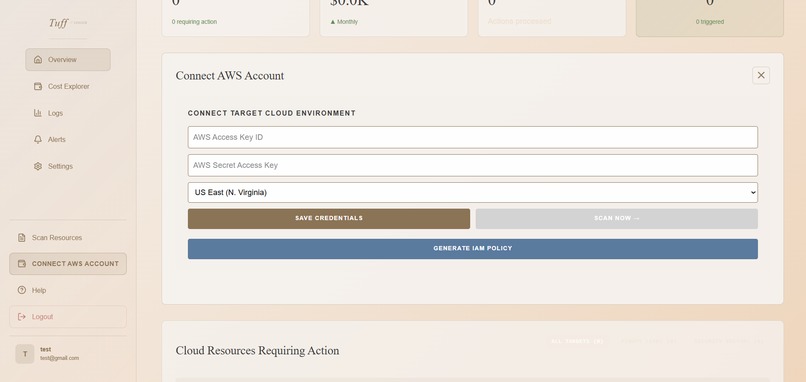806x382 pixels.
Task: Open the Logs bar-chart icon
Action: click(38, 113)
